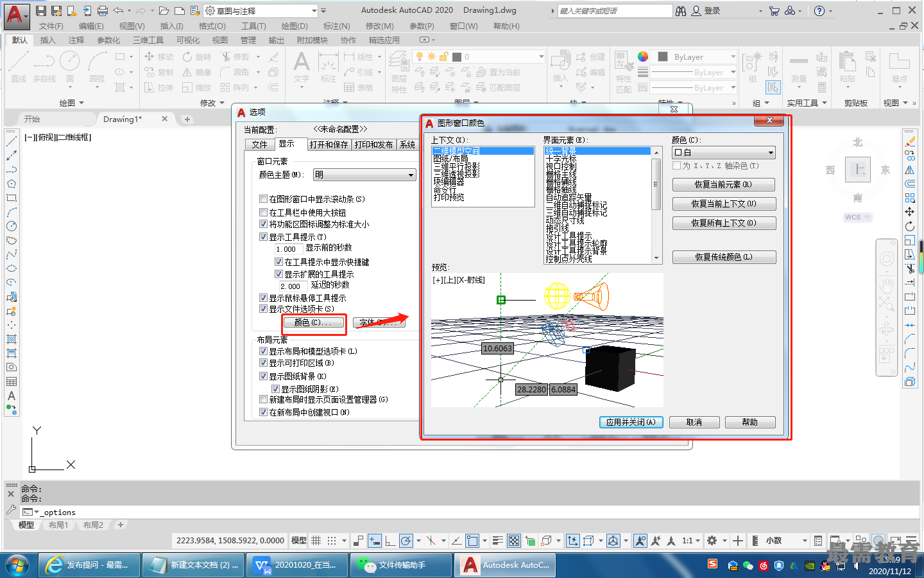
Task: Toggle 显示布局和模型选项卡 checkbox
Action: click(x=264, y=351)
